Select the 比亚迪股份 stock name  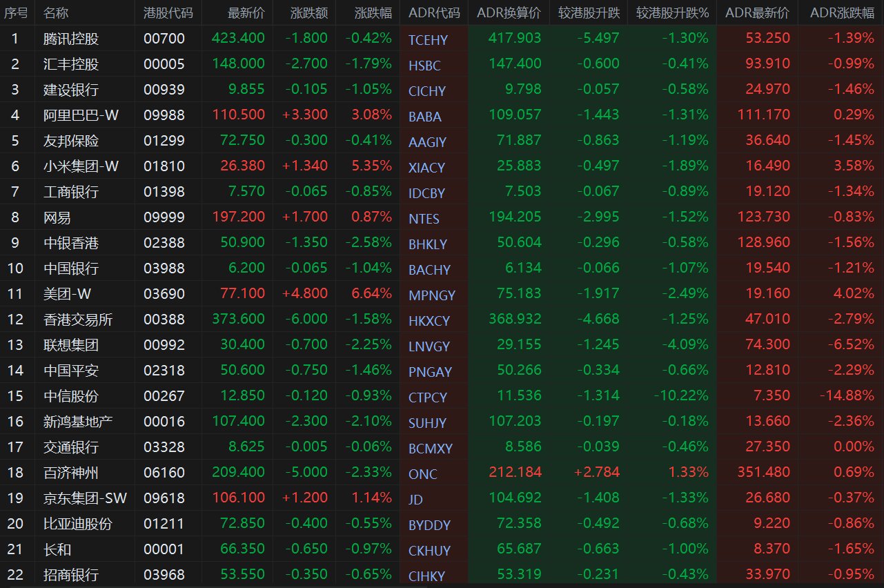coord(78,524)
